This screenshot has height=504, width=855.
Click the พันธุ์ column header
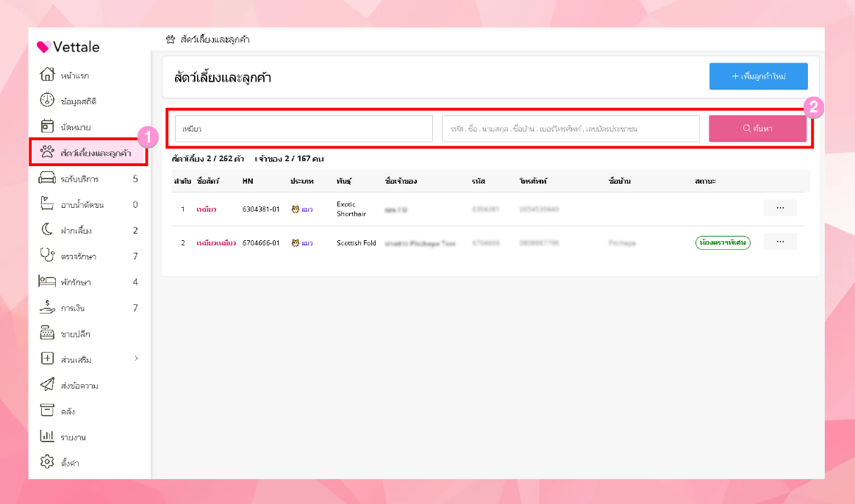(344, 181)
